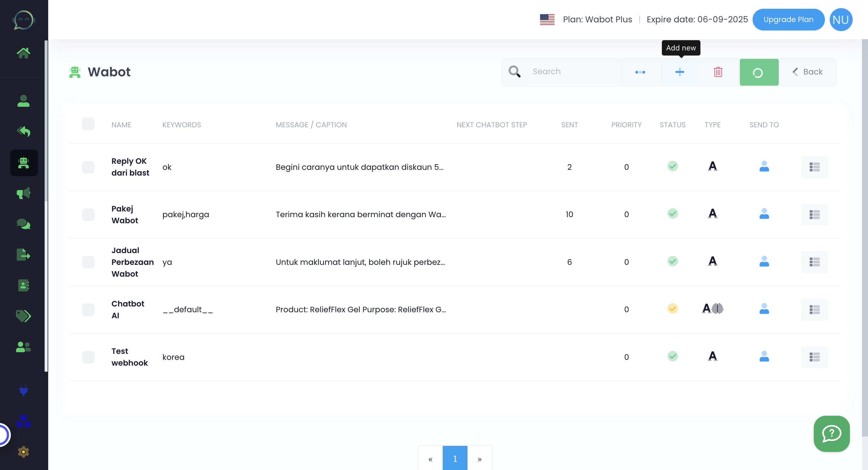Click the SENT column header
The height and width of the screenshot is (470, 868).
pyautogui.click(x=569, y=125)
